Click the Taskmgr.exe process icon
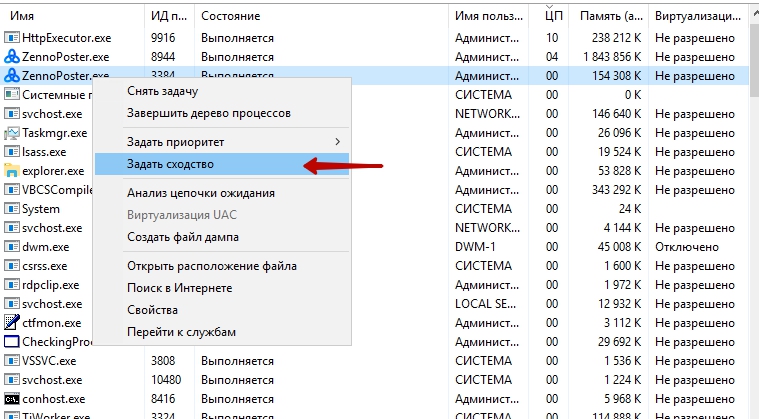Viewport: 759px width, 419px height. (12, 133)
